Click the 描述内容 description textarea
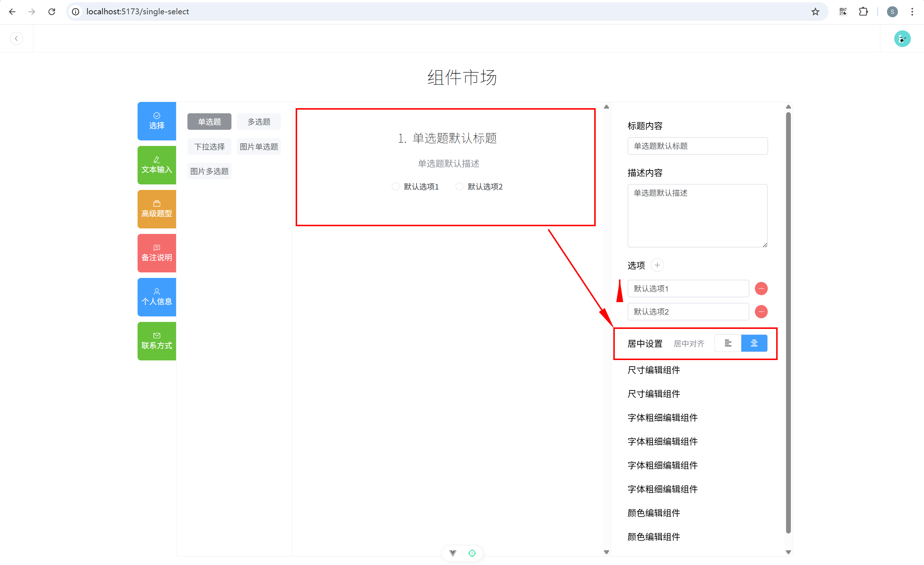This screenshot has width=924, height=565. tap(698, 215)
